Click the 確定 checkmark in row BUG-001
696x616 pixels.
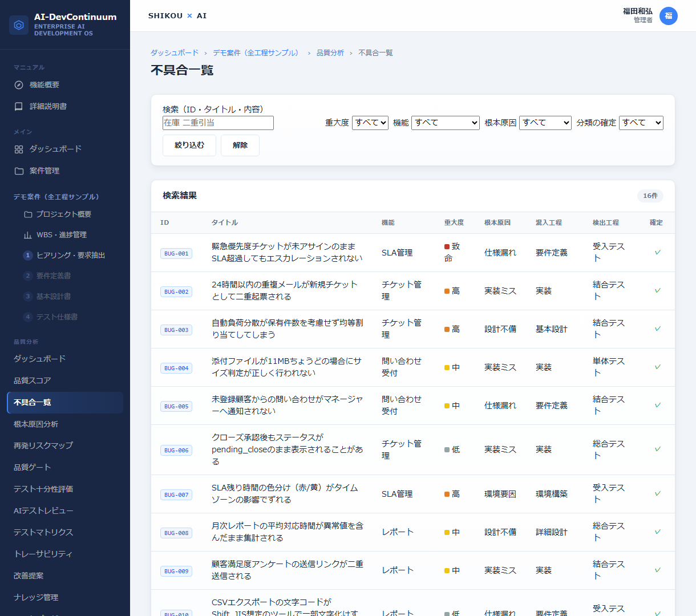(x=657, y=252)
